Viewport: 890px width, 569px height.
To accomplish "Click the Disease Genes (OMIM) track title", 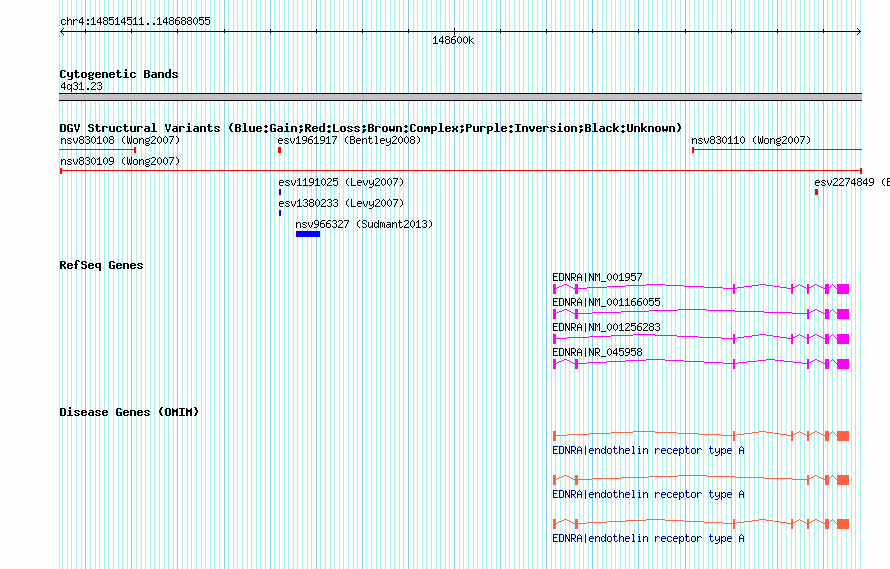I will 129,412.
